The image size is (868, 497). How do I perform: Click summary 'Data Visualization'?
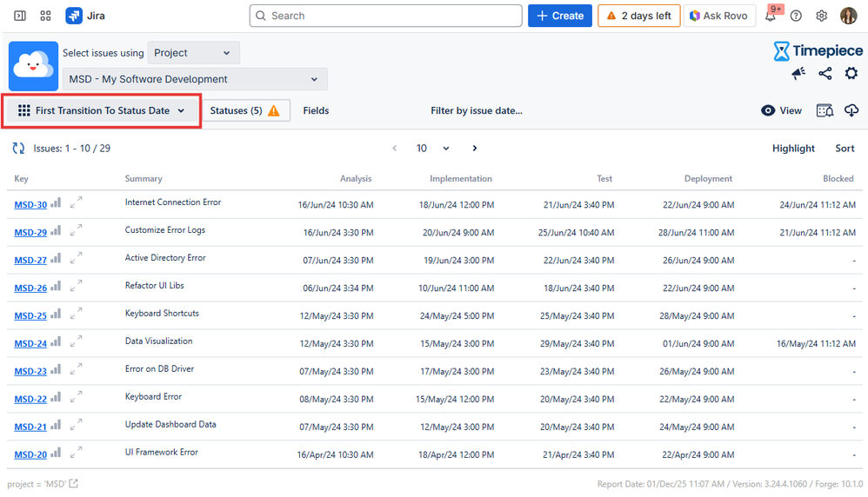[159, 341]
